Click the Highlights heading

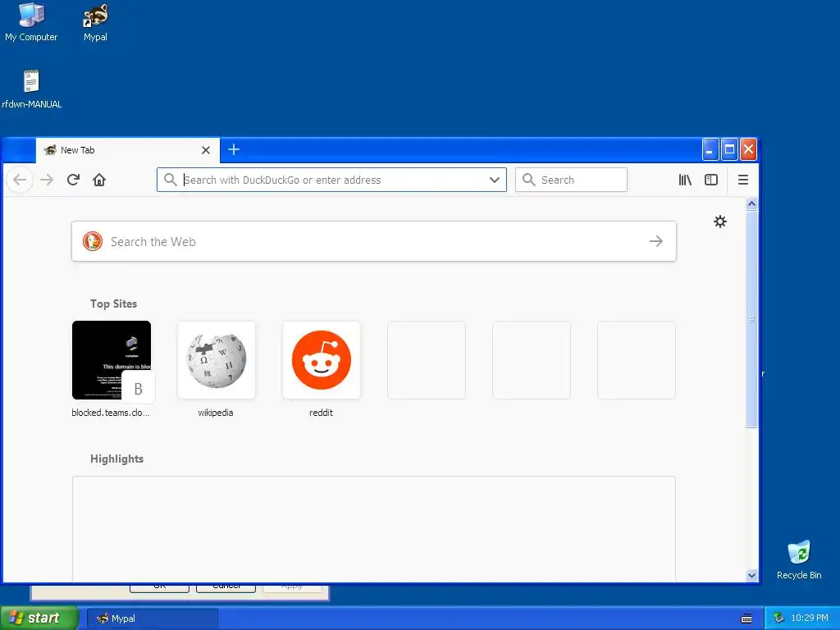116,459
